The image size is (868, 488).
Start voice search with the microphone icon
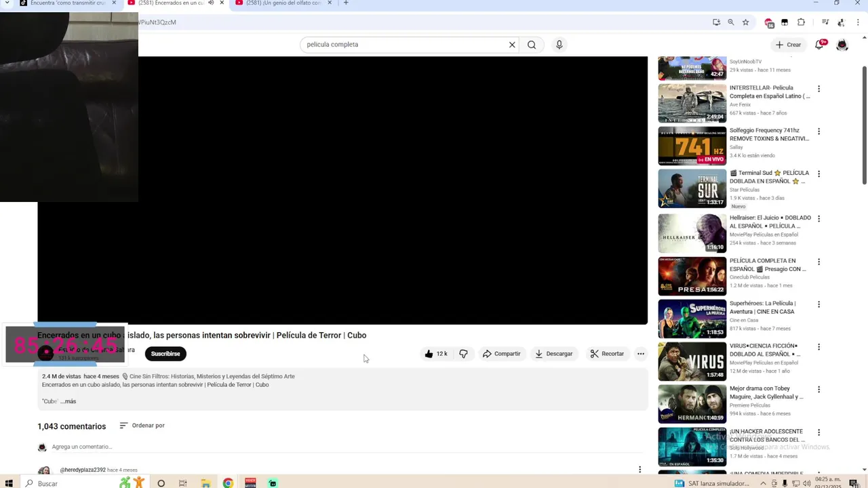point(559,45)
